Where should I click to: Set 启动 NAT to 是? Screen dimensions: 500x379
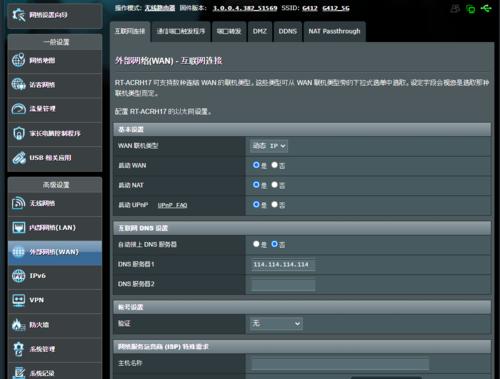256,184
